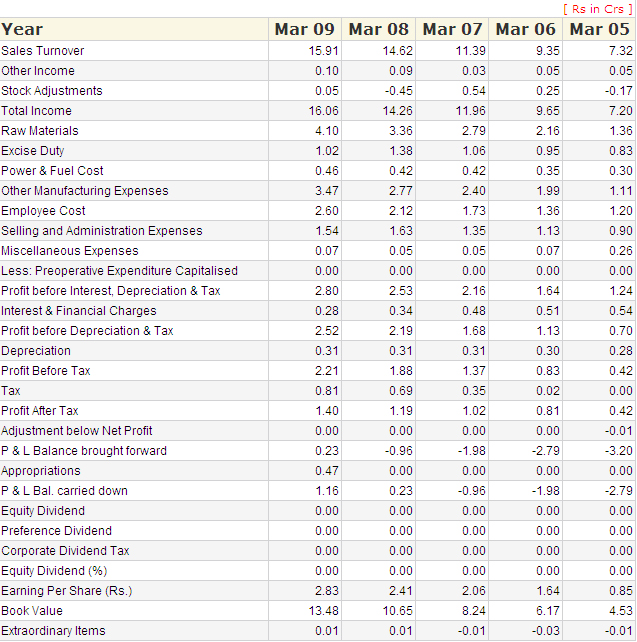Screen dimensions: 637x642
Task: Select the Extraordinary Items row label
Action: coord(53,631)
